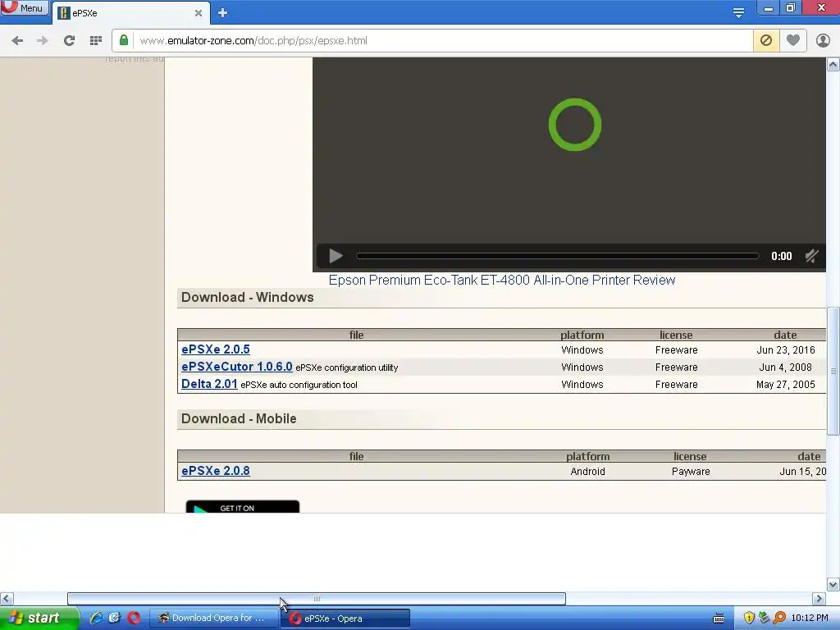Open the security shield tray icon
The height and width of the screenshot is (630, 840).
(749, 618)
